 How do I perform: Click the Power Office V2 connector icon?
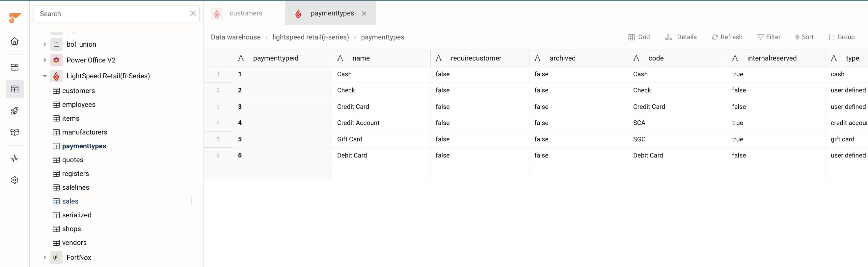tap(57, 60)
